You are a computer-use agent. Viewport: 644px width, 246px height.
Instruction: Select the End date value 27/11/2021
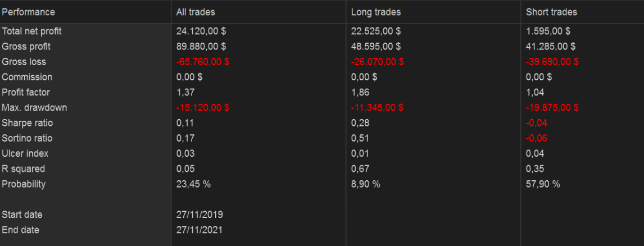click(199, 230)
